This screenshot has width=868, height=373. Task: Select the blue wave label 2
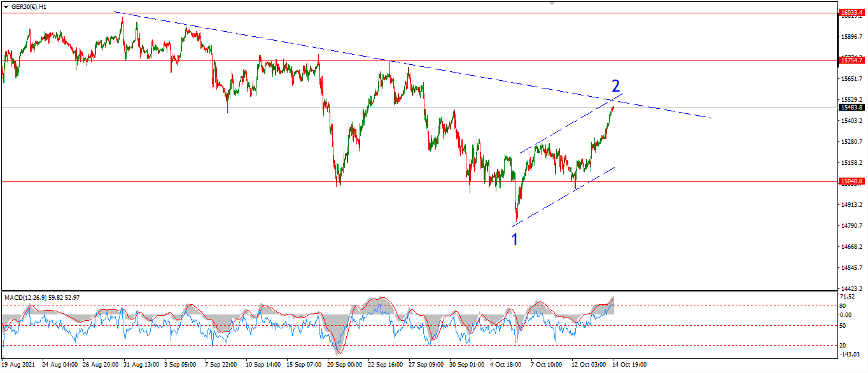pos(615,86)
